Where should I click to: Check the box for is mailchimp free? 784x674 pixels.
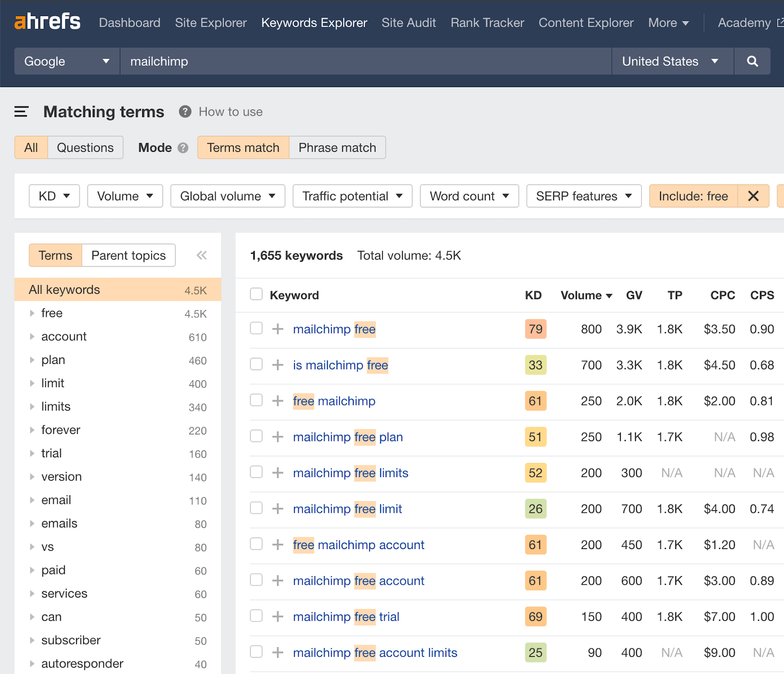pyautogui.click(x=256, y=364)
